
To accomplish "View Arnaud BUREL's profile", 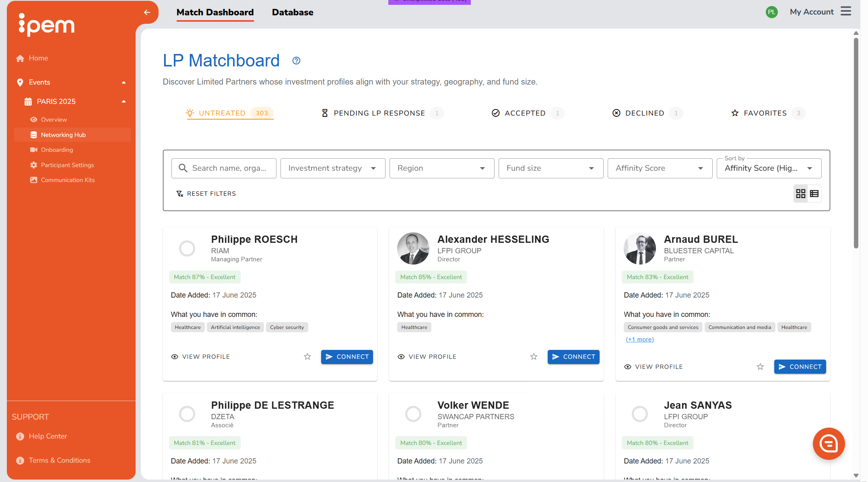I will tap(654, 367).
